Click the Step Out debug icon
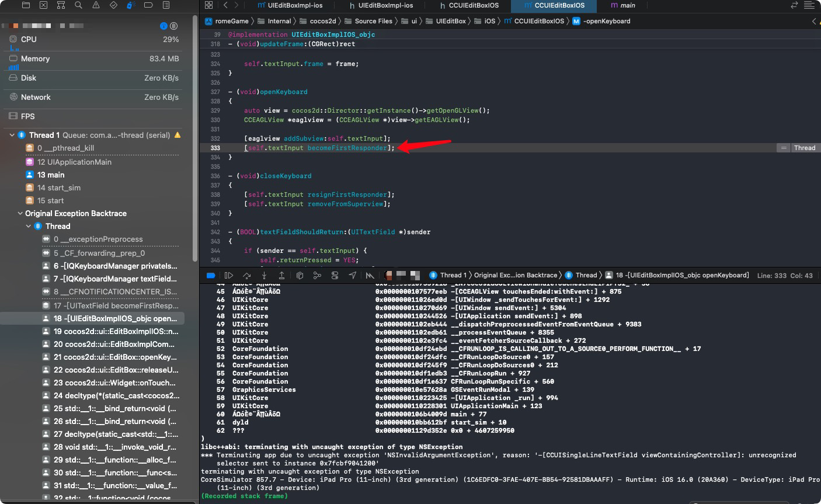The height and width of the screenshot is (504, 821). (x=281, y=275)
